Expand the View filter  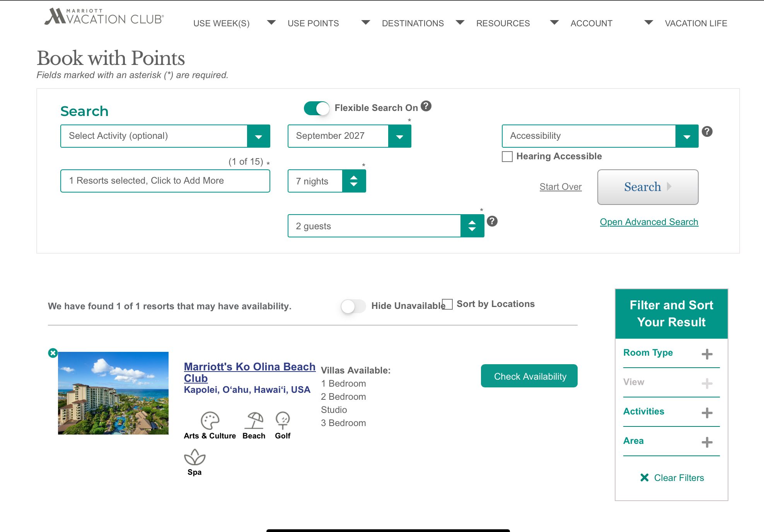(671, 382)
